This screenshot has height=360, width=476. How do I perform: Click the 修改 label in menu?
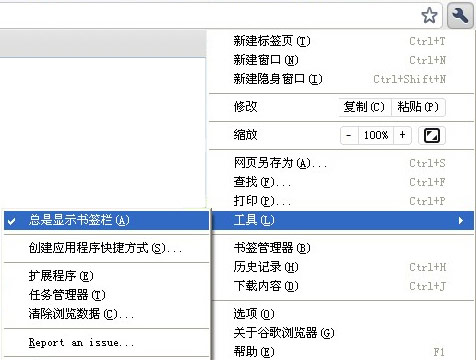coord(245,107)
